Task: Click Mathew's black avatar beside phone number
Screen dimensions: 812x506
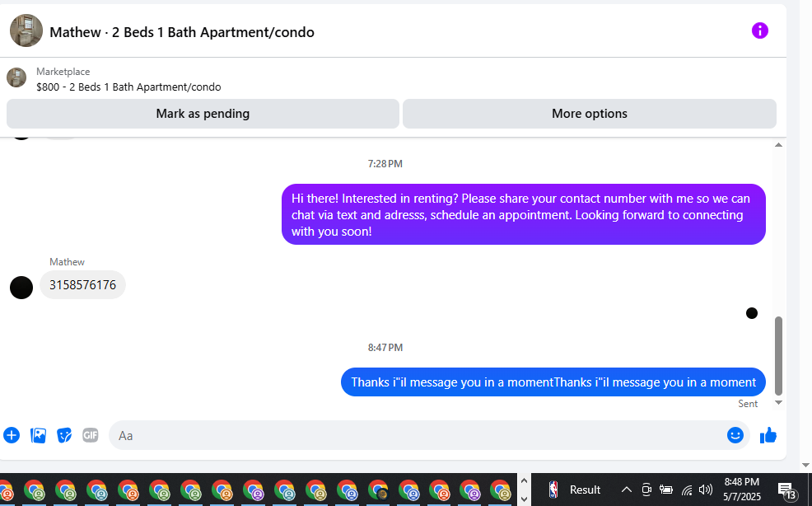Action: [x=21, y=288]
